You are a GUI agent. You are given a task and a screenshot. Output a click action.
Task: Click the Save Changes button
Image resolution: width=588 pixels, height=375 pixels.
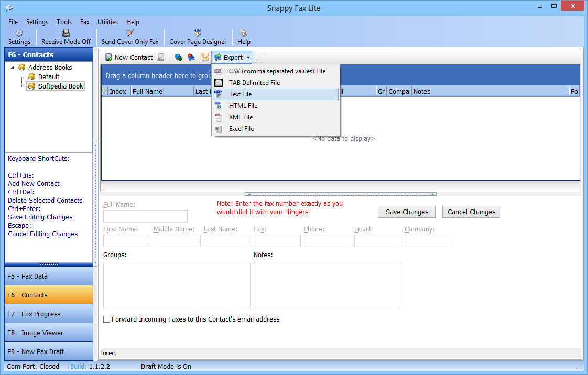click(407, 212)
